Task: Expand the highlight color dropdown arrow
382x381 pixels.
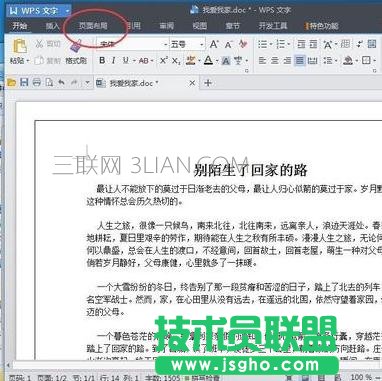Action: tap(199, 61)
